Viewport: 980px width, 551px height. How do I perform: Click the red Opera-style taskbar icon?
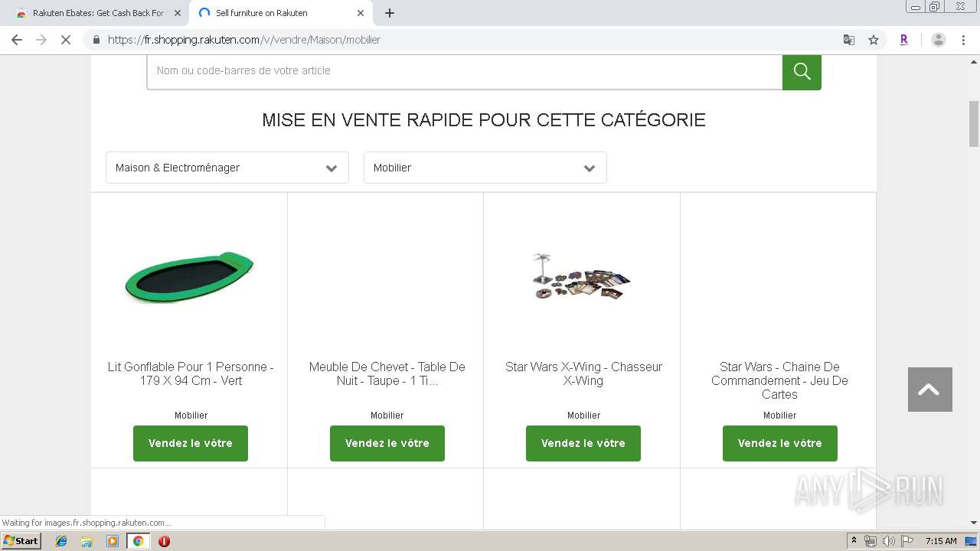pos(164,541)
